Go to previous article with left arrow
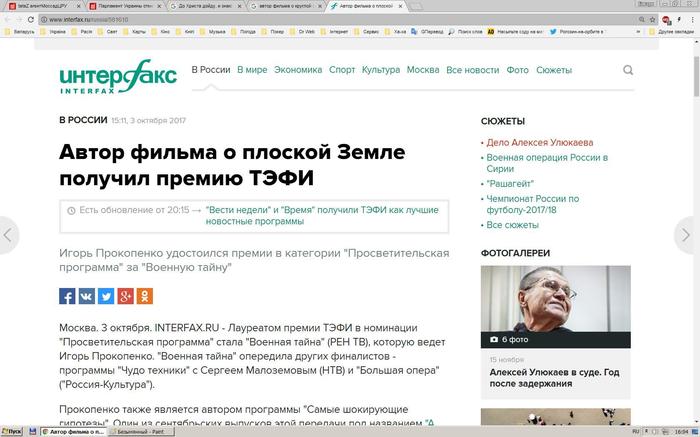Viewport: 700px width, 437px height. point(9,235)
